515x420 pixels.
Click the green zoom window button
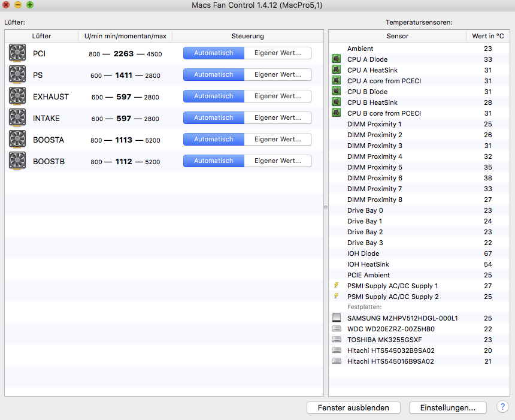click(x=30, y=5)
